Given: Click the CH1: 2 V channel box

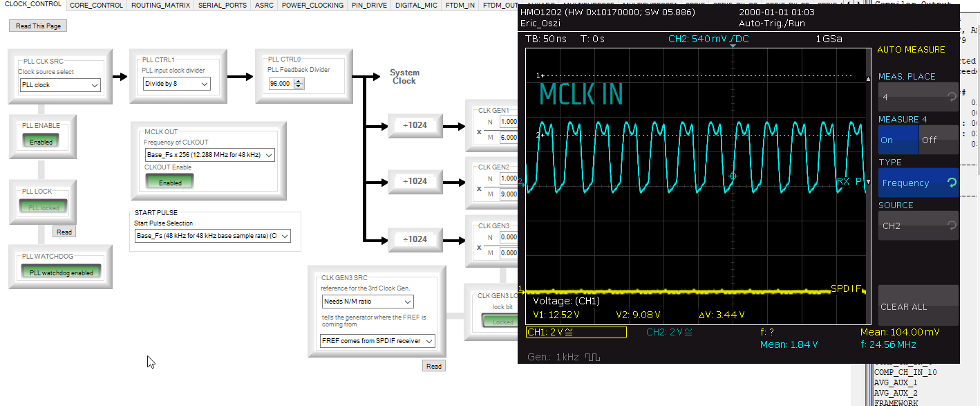Looking at the screenshot, I should pyautogui.click(x=576, y=332).
